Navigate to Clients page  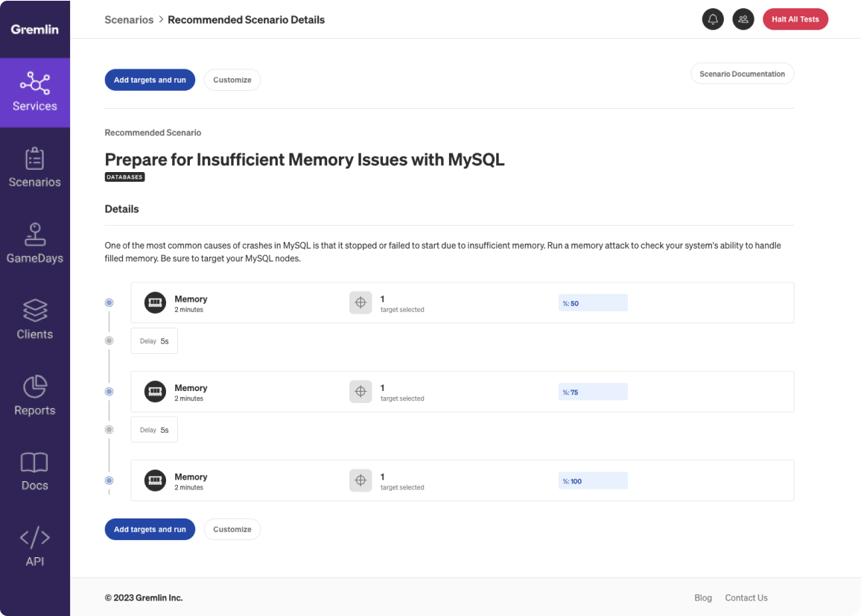click(x=35, y=320)
